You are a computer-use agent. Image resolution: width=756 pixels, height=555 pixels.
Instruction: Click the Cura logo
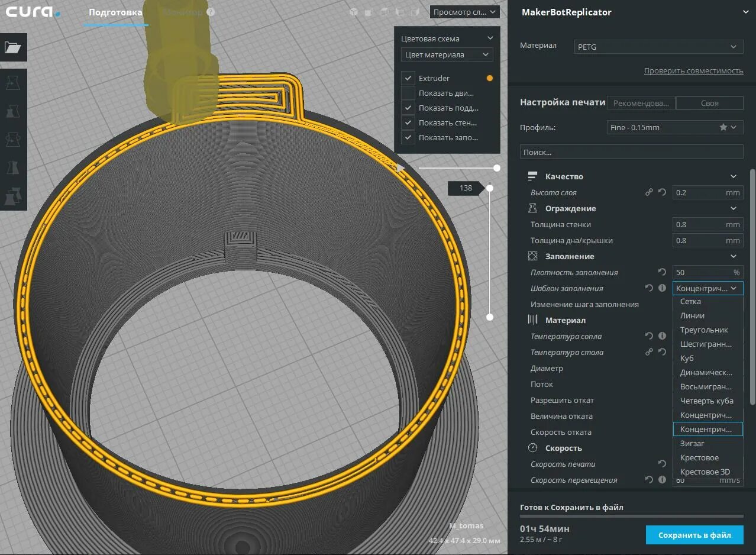(x=33, y=12)
